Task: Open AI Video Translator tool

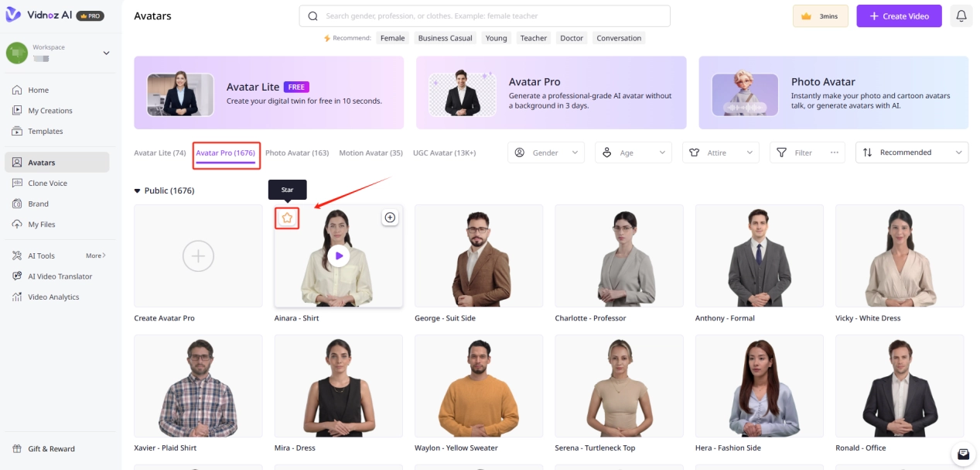Action: (x=60, y=276)
